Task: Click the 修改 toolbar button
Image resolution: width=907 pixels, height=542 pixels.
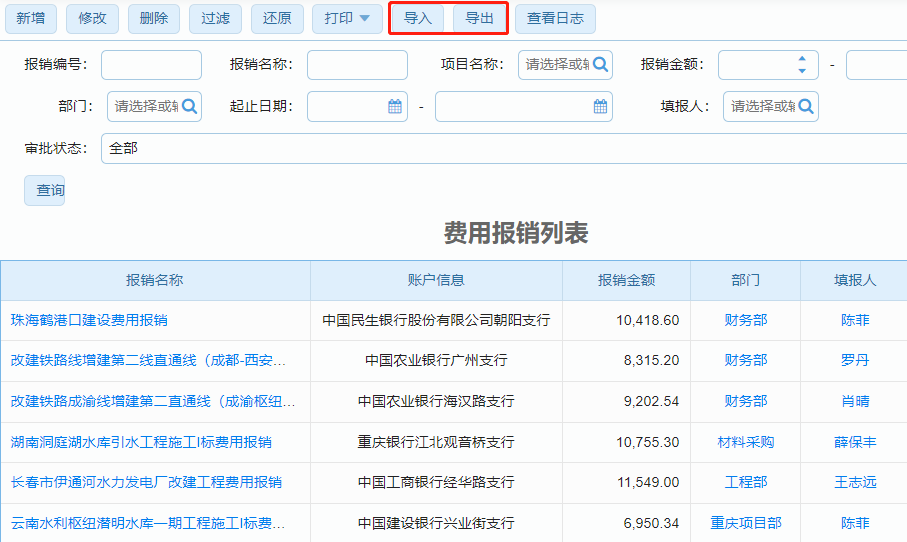Action: pyautogui.click(x=92, y=18)
